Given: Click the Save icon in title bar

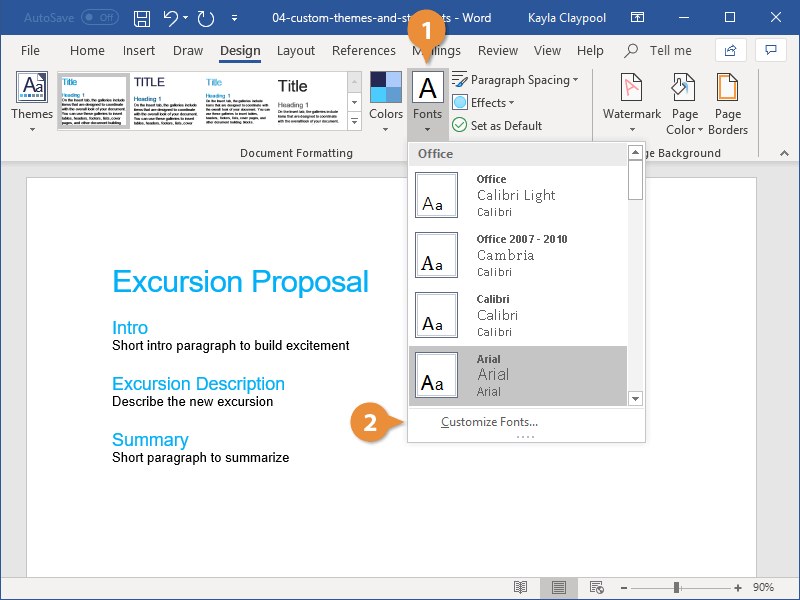Looking at the screenshot, I should 142,18.
